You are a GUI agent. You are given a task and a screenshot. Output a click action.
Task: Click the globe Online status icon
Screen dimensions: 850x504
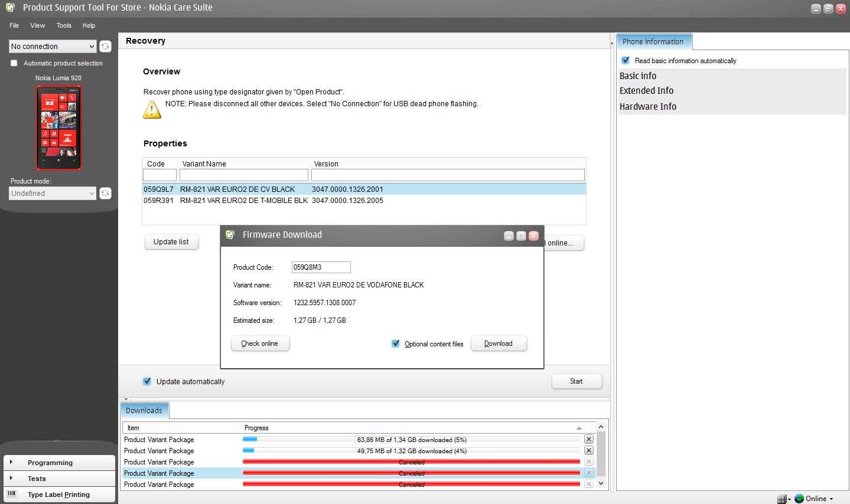pos(799,498)
